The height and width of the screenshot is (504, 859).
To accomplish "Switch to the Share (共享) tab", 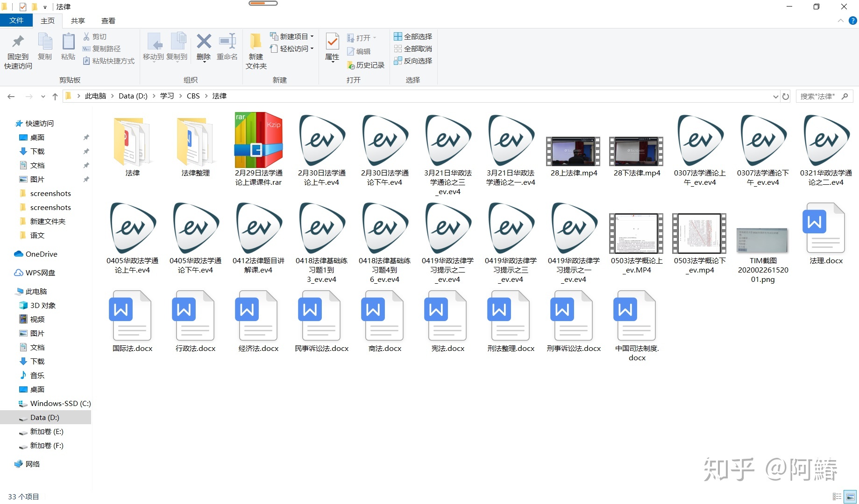I will pos(78,21).
